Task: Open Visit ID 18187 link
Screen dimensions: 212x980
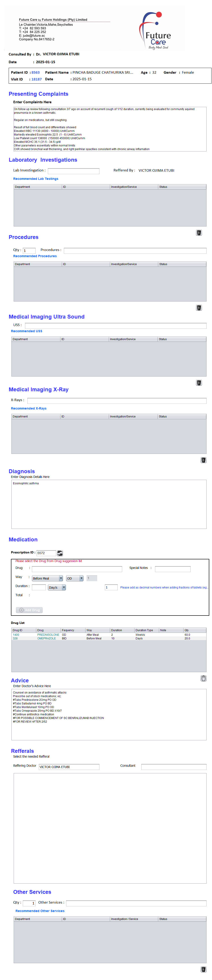Action: (37, 79)
